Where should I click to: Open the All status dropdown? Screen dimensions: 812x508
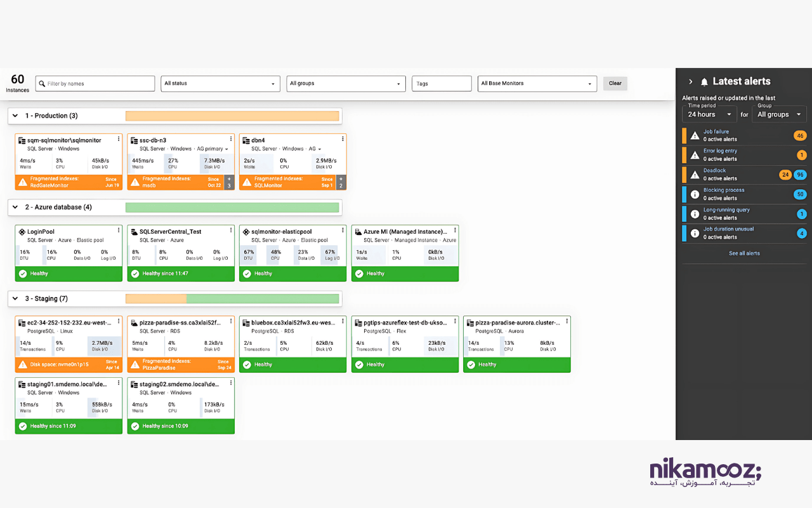click(x=220, y=83)
